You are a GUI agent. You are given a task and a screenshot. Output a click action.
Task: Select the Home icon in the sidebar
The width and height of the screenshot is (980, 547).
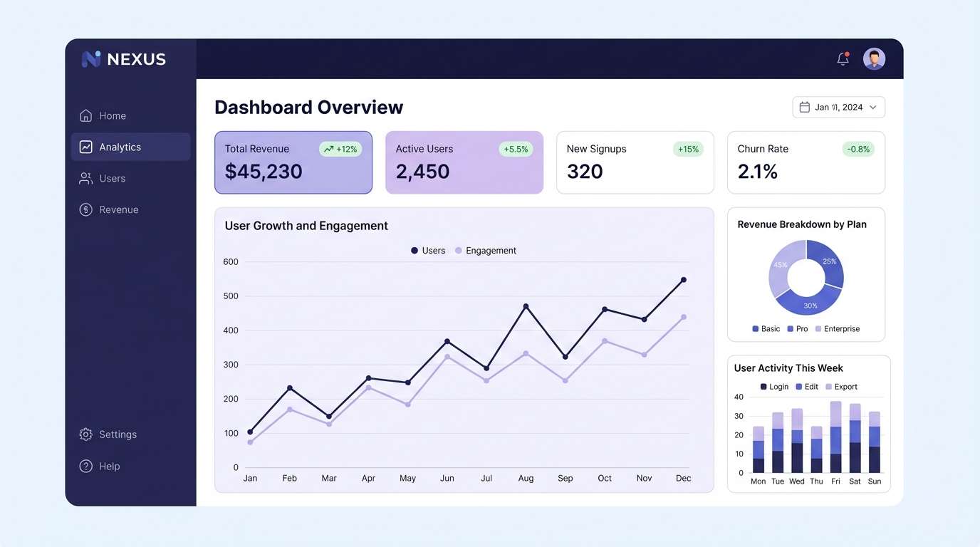[85, 115]
